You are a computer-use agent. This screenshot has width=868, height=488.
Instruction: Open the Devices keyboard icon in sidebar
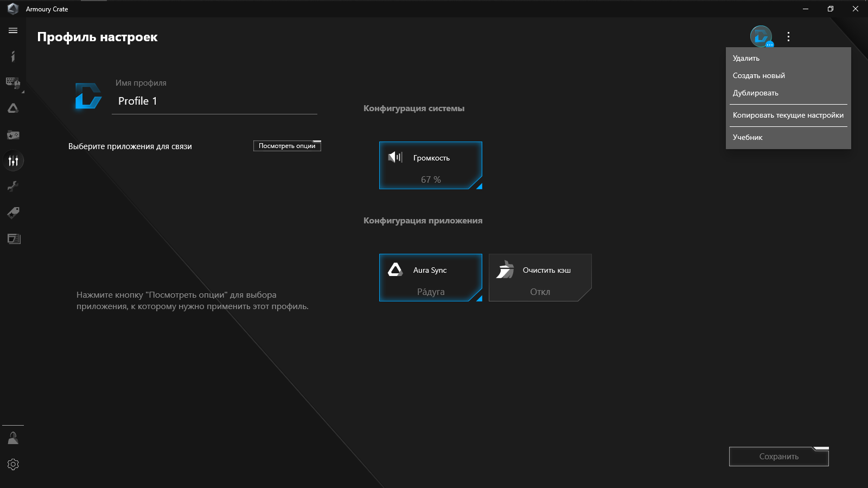13,82
